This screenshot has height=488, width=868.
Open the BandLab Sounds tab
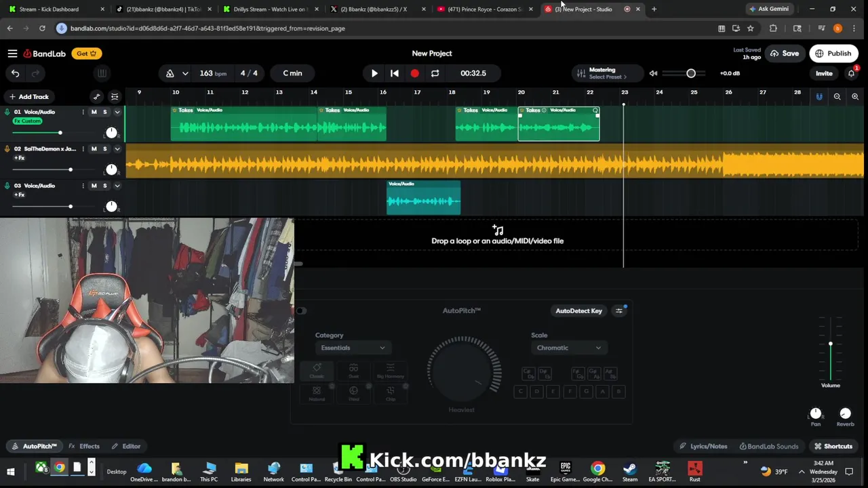pos(769,446)
